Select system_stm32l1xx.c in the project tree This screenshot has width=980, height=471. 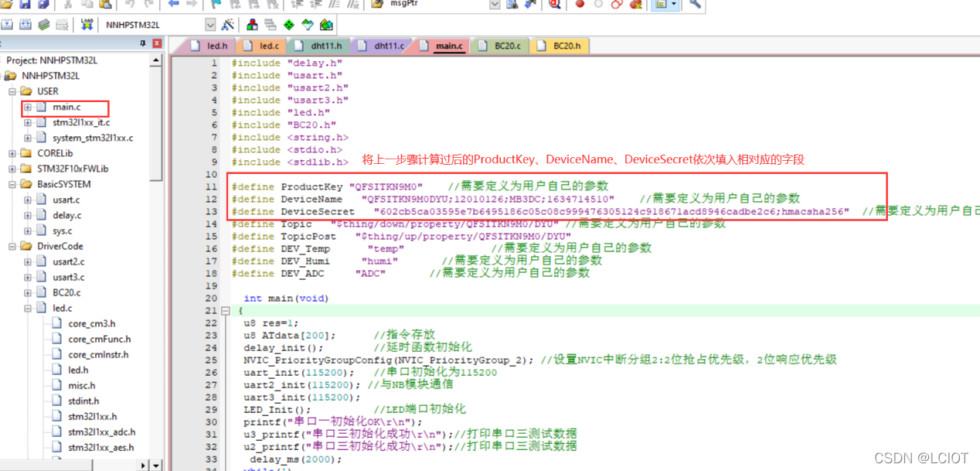93,138
